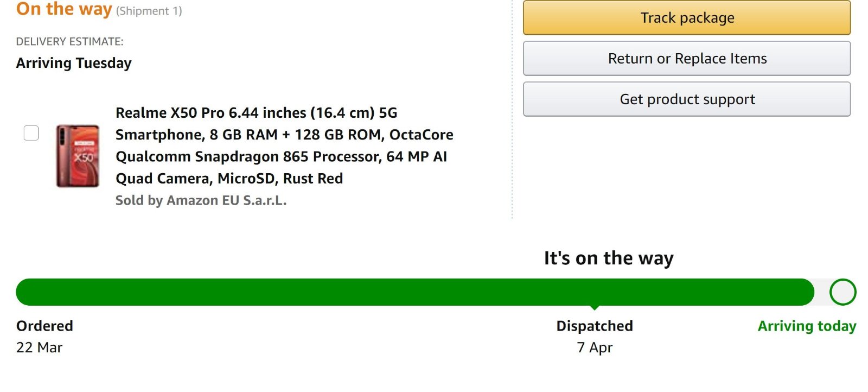Click Return or Replace Items button
The height and width of the screenshot is (392, 868).
click(x=687, y=59)
